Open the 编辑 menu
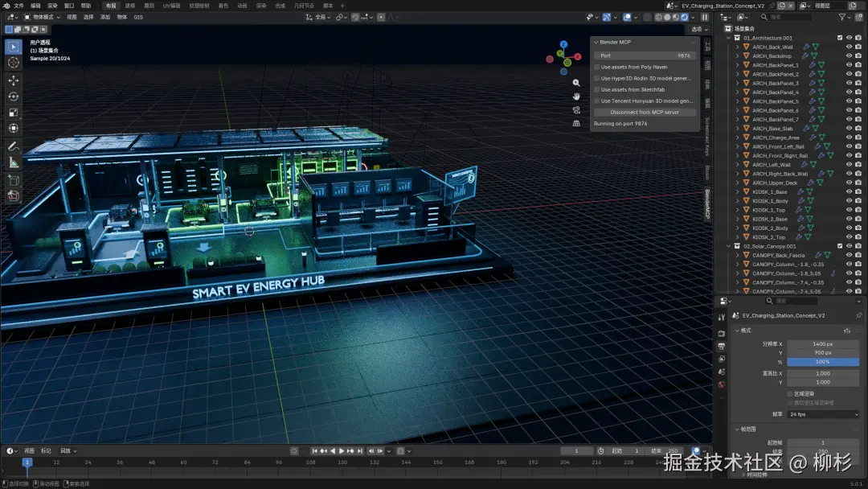 [x=35, y=6]
